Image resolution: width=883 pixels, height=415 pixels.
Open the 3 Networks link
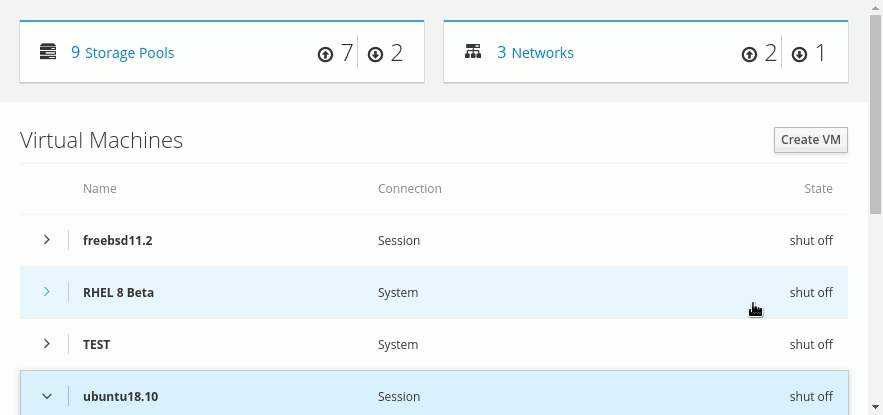coord(535,53)
